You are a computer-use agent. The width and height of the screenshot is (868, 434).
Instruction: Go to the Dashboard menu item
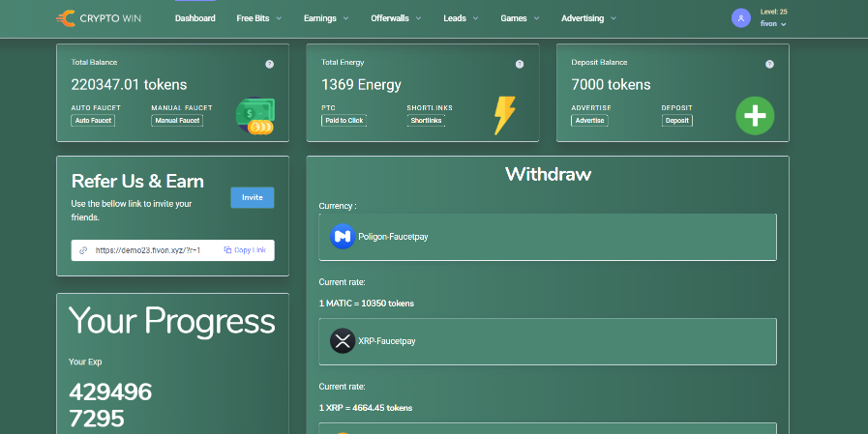[x=195, y=18]
